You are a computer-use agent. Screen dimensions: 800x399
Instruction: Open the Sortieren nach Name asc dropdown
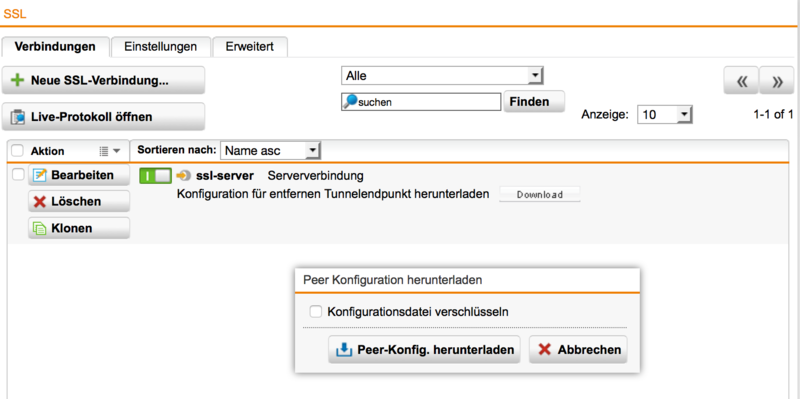pyautogui.click(x=270, y=151)
